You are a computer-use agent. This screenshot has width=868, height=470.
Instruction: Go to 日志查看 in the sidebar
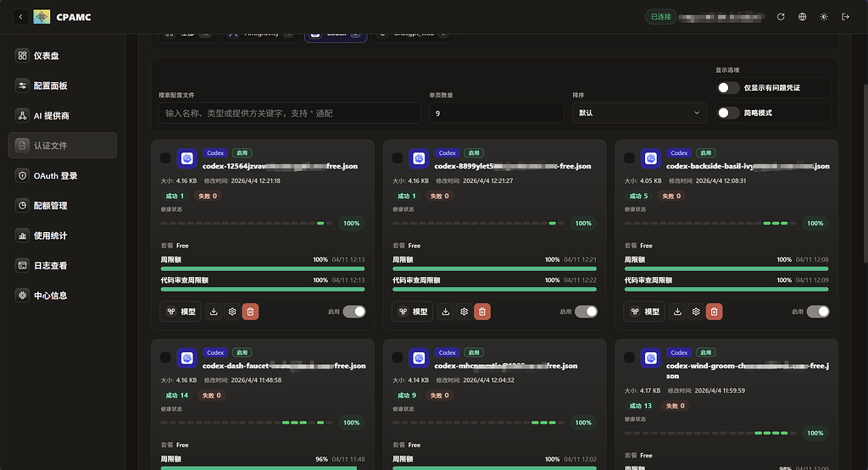(63, 265)
